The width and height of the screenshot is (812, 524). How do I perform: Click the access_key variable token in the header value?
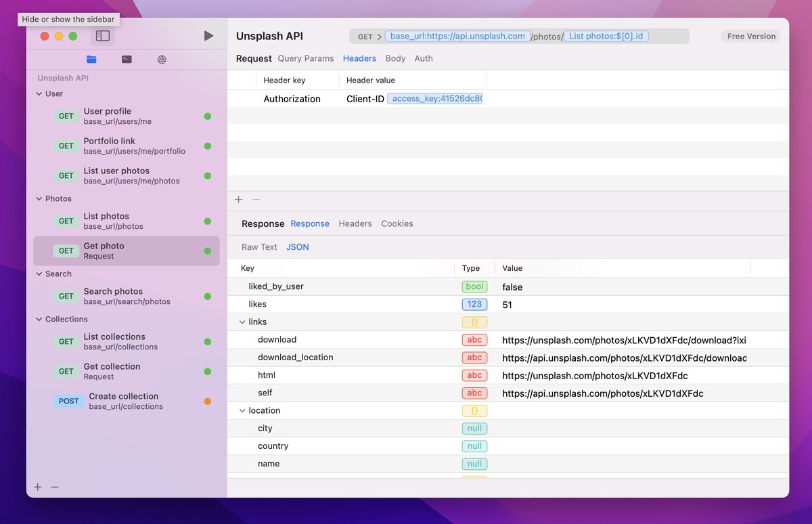point(435,99)
